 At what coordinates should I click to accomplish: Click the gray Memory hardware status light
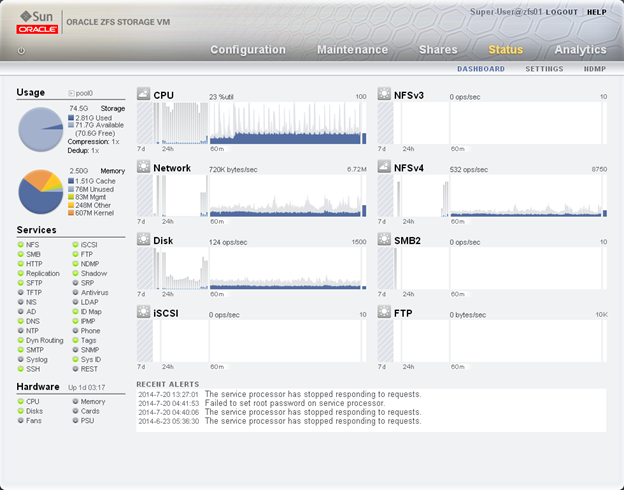pyautogui.click(x=75, y=401)
